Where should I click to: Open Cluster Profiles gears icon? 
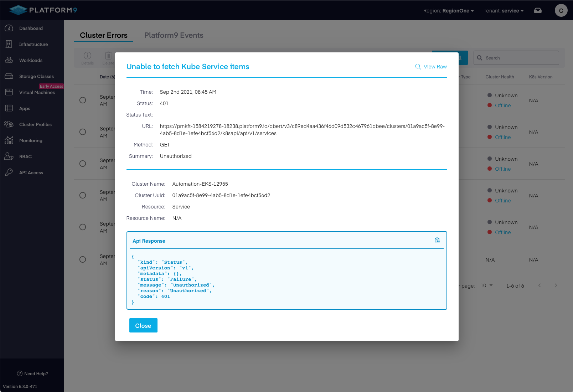[x=9, y=124]
